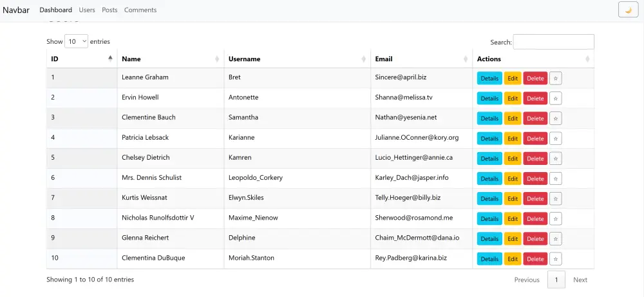
Task: Click star icon for Glenna Reichert
Action: [556, 239]
